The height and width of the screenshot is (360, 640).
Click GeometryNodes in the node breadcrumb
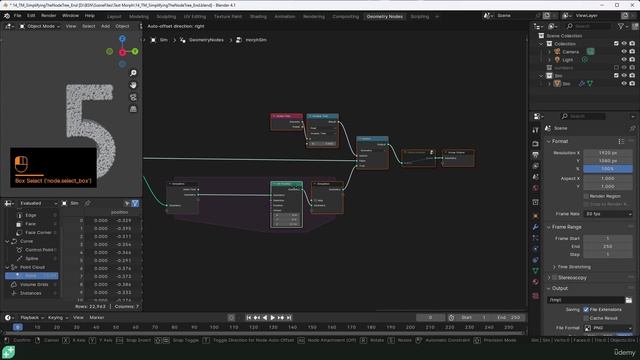(x=206, y=40)
